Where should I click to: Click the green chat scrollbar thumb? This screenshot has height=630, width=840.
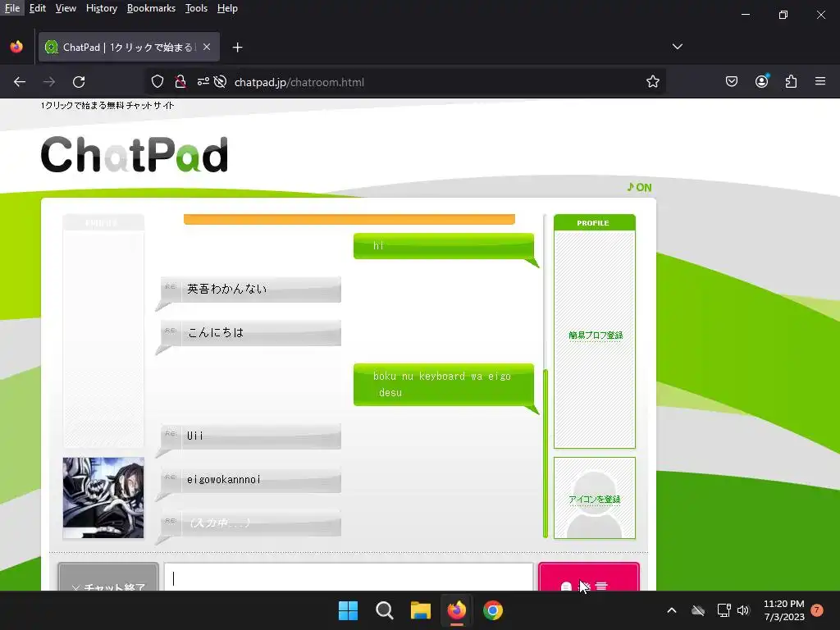coord(546,453)
